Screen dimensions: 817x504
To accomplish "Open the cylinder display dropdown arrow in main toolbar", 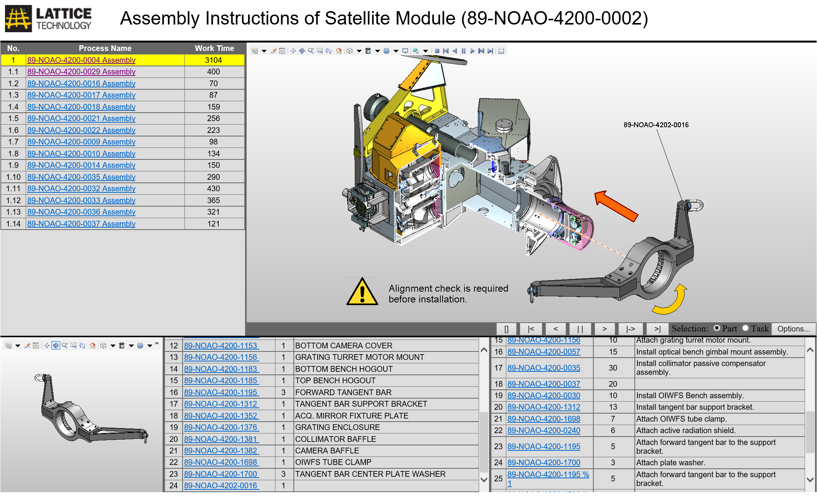I will pos(377,51).
